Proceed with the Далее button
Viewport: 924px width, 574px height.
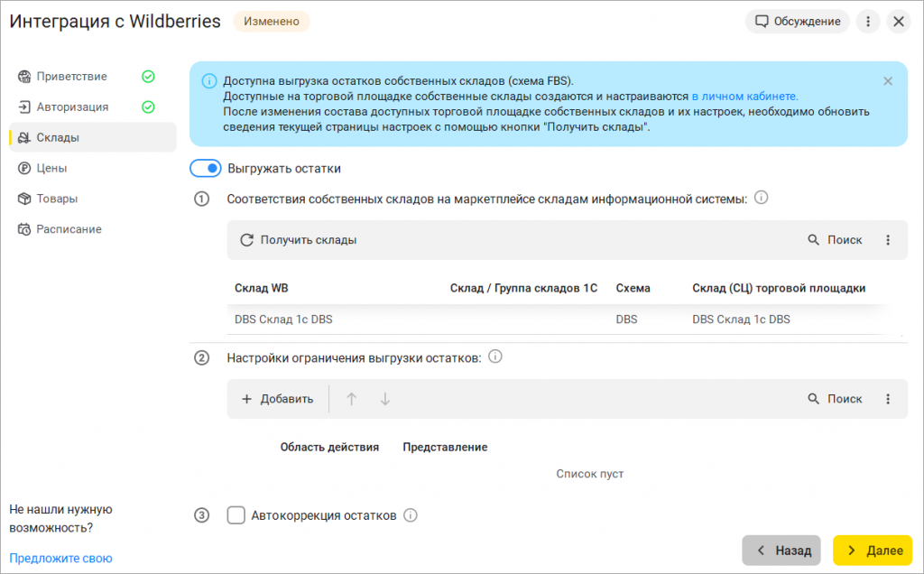tap(873, 551)
